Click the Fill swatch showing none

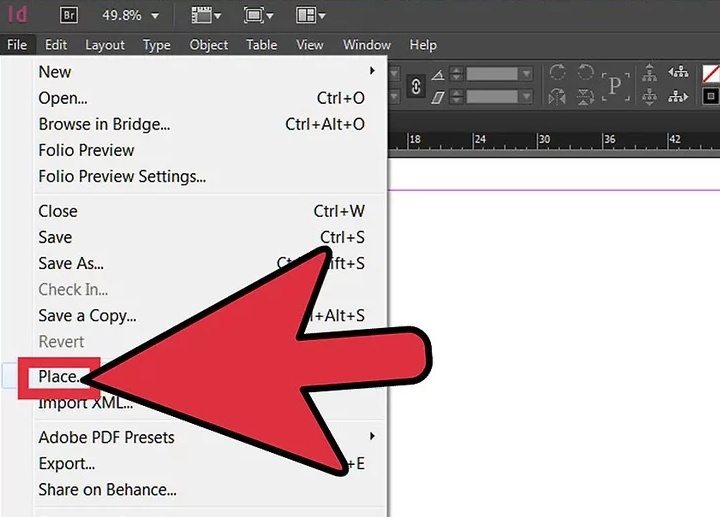[711, 73]
